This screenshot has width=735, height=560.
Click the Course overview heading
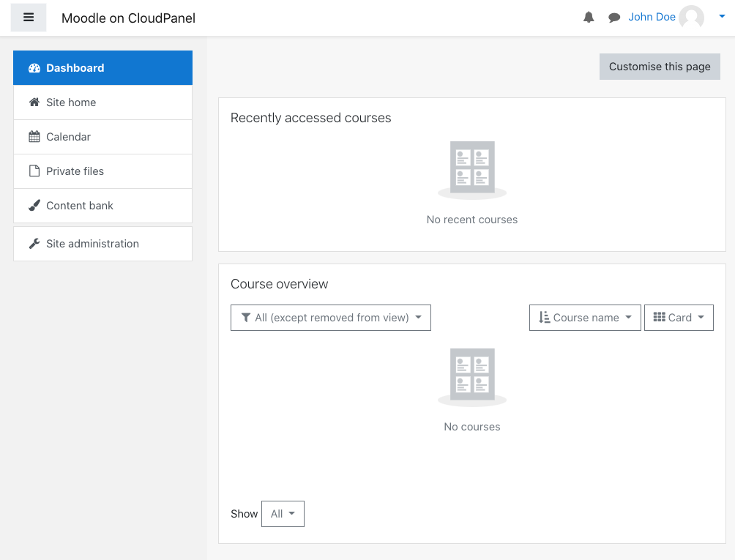[280, 284]
